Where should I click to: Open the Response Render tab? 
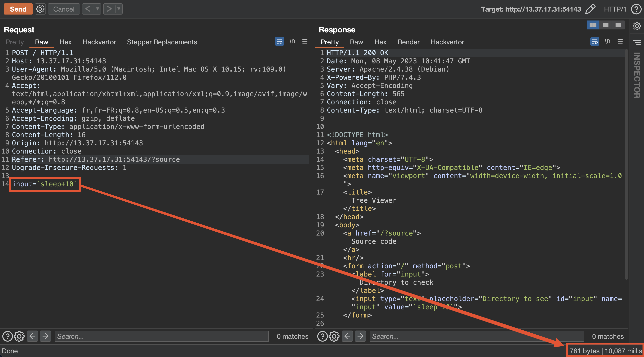click(408, 42)
